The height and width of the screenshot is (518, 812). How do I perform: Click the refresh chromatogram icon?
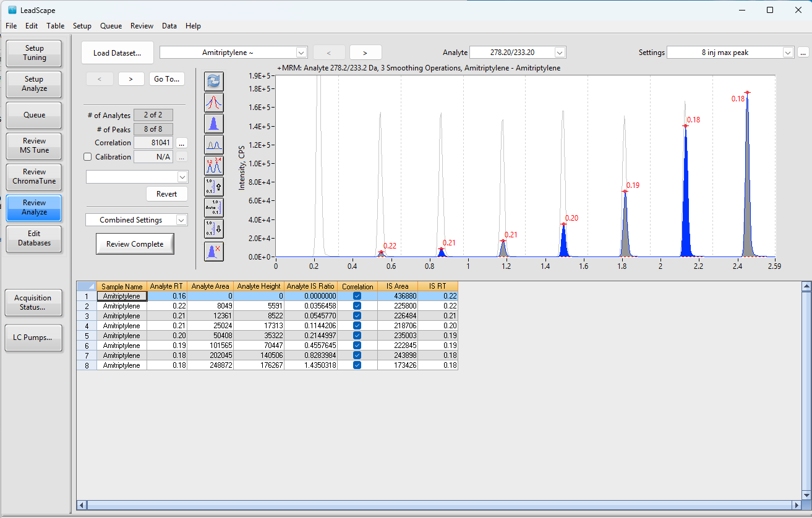click(213, 82)
